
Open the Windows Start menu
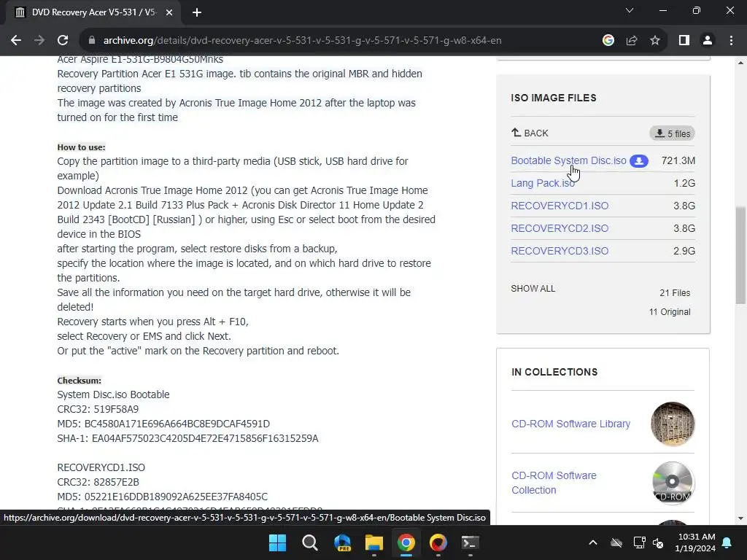point(278,542)
